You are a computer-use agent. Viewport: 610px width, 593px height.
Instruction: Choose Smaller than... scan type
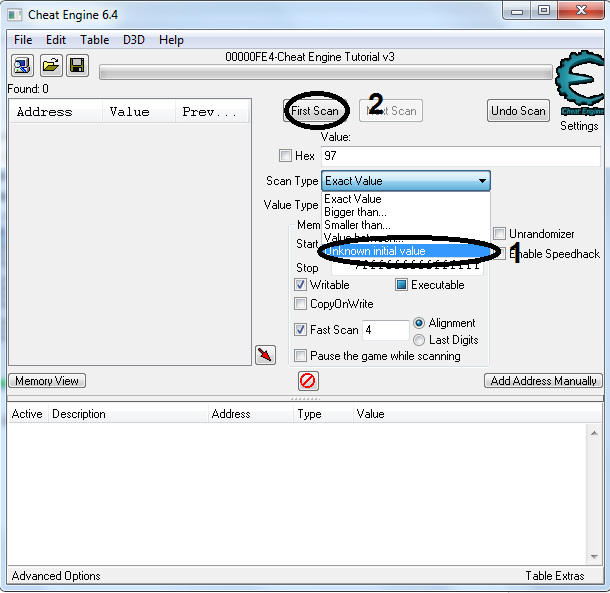pyautogui.click(x=405, y=225)
